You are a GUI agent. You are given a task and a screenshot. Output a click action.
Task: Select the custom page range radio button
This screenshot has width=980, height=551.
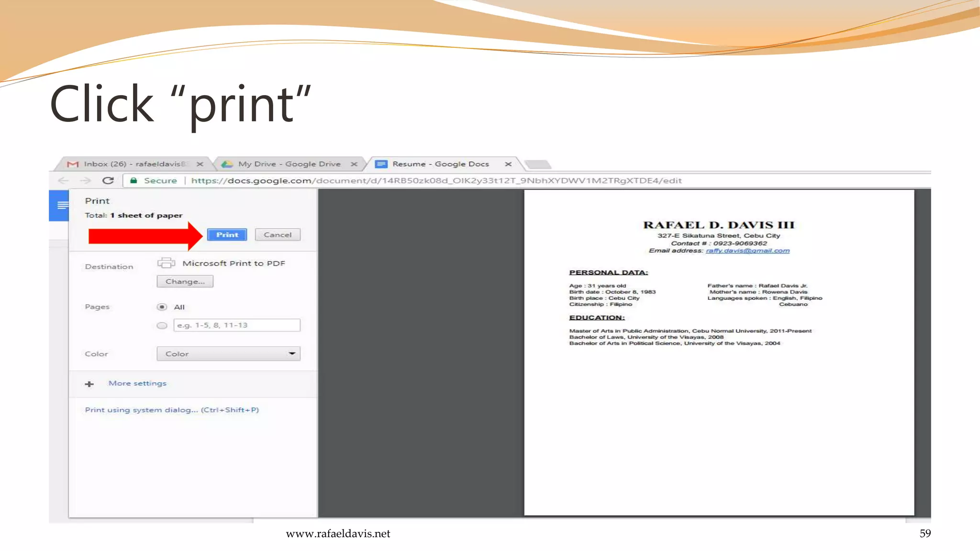[x=162, y=326]
